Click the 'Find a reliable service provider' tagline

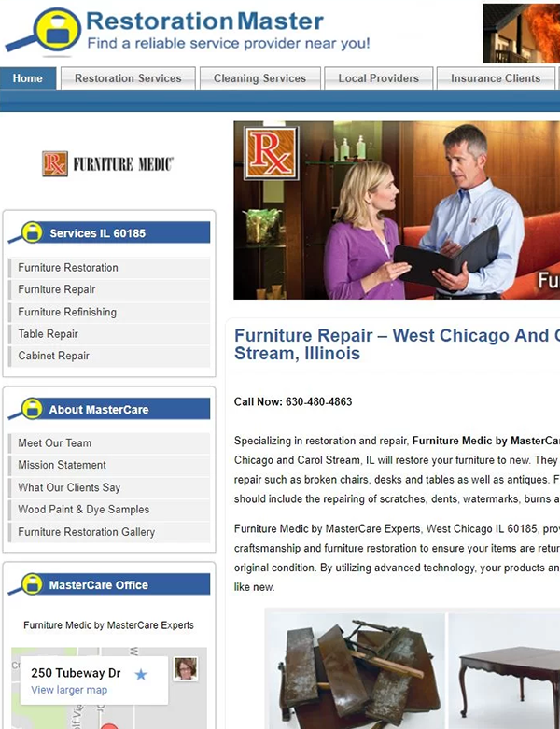(x=229, y=43)
